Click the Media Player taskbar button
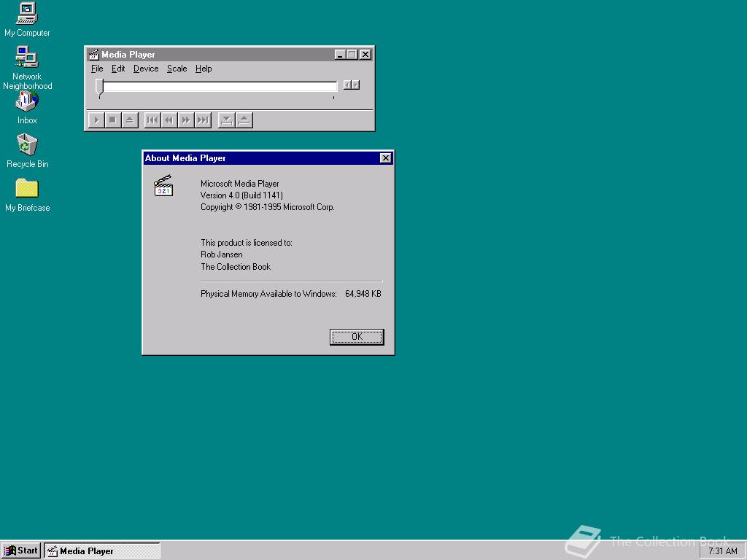 [x=102, y=551]
